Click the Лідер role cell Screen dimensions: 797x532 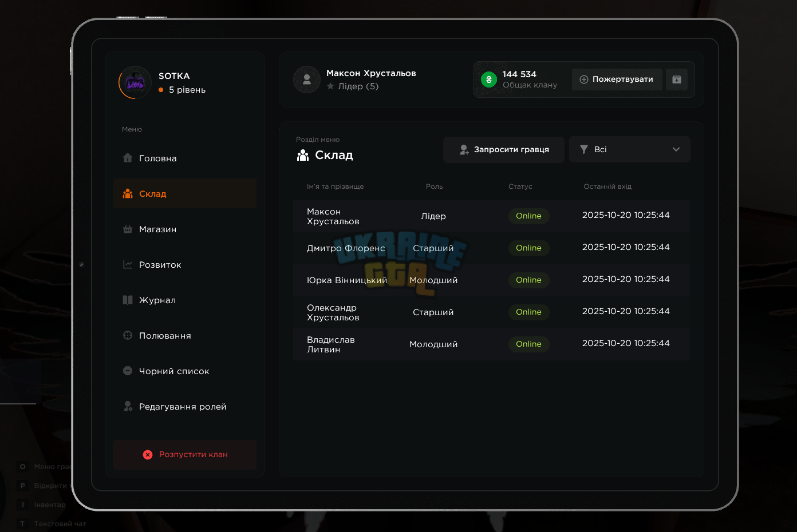(433, 216)
